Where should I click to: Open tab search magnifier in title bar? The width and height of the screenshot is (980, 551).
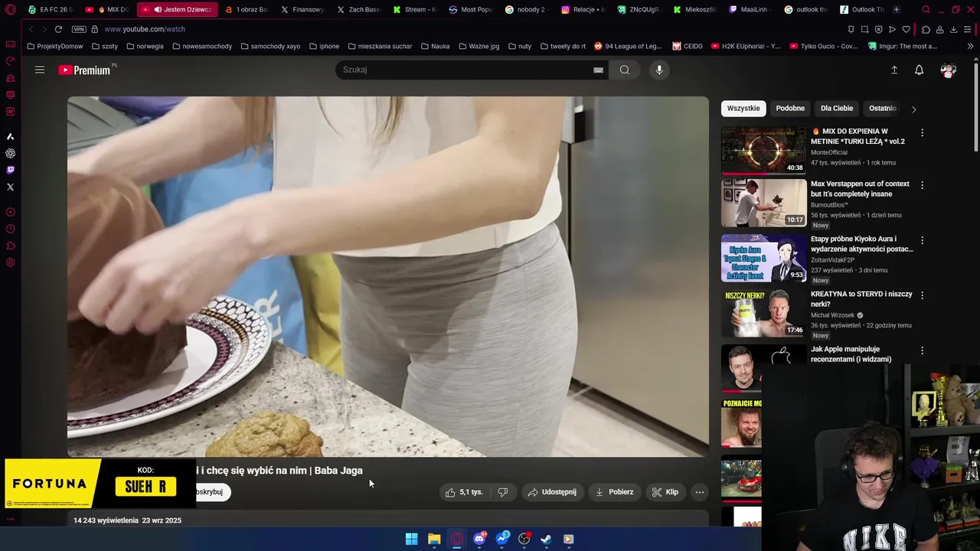pyautogui.click(x=926, y=10)
